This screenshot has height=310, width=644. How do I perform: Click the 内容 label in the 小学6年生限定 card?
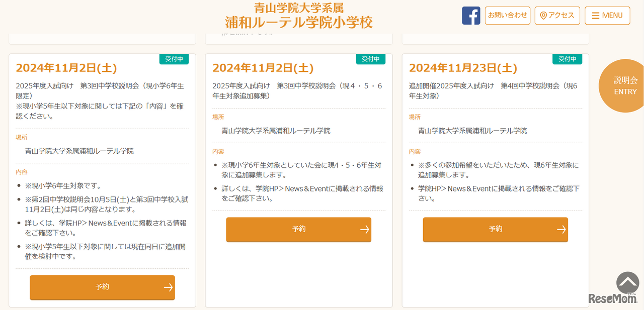pos(22,172)
